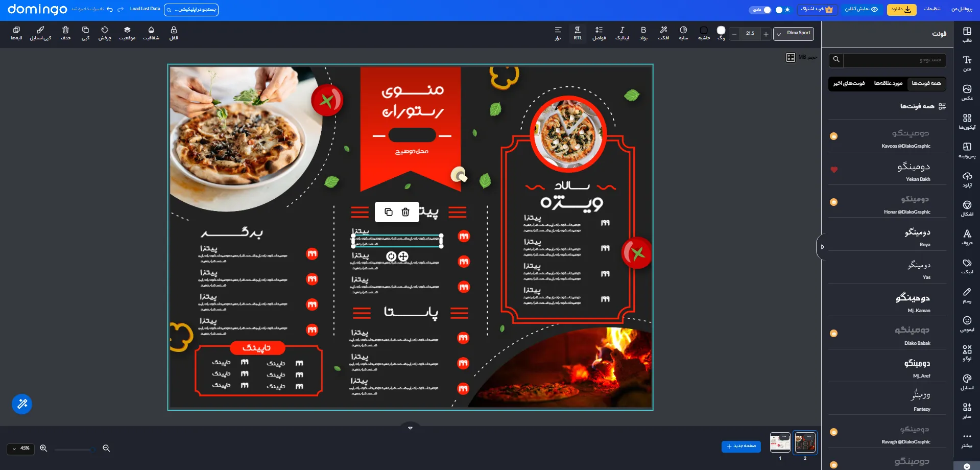This screenshot has height=470, width=980.
Task: Select the Yekan Bakh font
Action: point(913,171)
